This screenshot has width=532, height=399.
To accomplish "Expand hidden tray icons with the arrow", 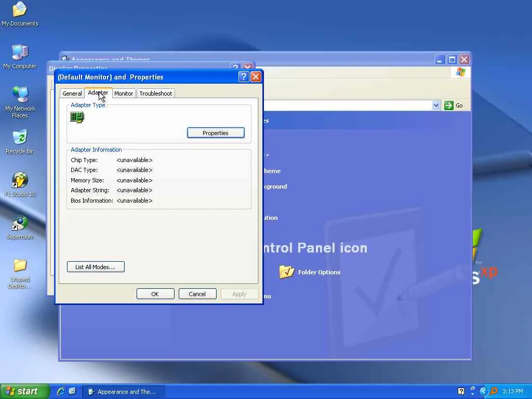I will (483, 391).
